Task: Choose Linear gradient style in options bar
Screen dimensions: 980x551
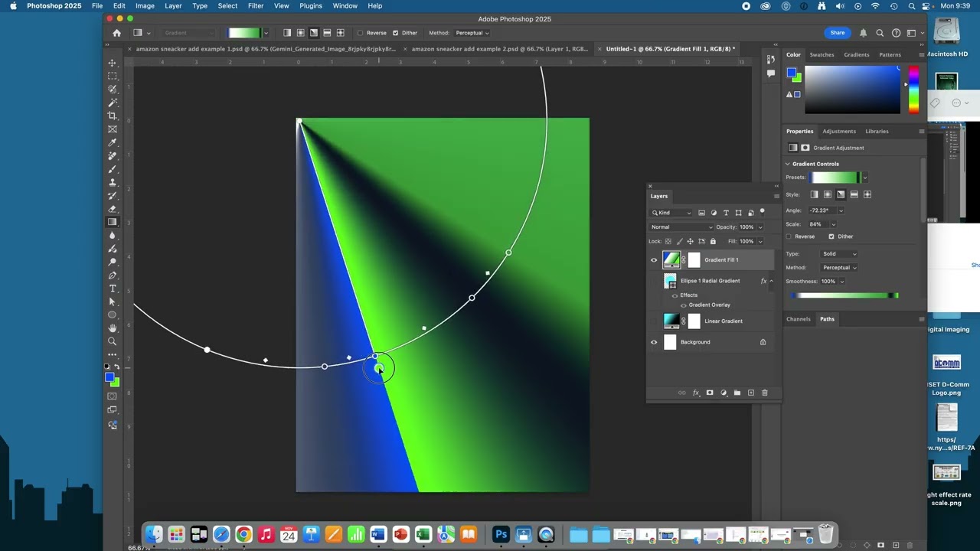Action: pos(287,33)
